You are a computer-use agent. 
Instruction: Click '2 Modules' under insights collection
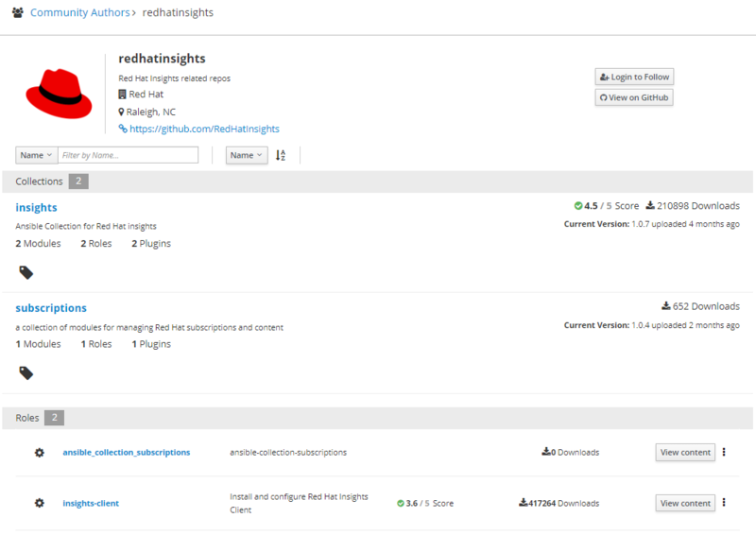38,244
